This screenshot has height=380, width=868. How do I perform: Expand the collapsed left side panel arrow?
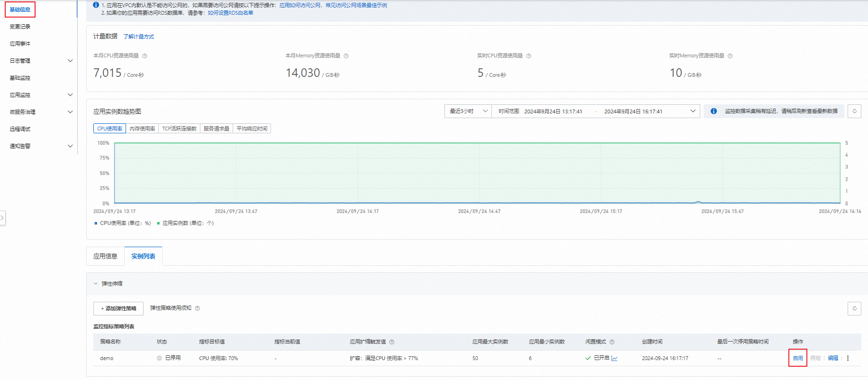point(2,218)
